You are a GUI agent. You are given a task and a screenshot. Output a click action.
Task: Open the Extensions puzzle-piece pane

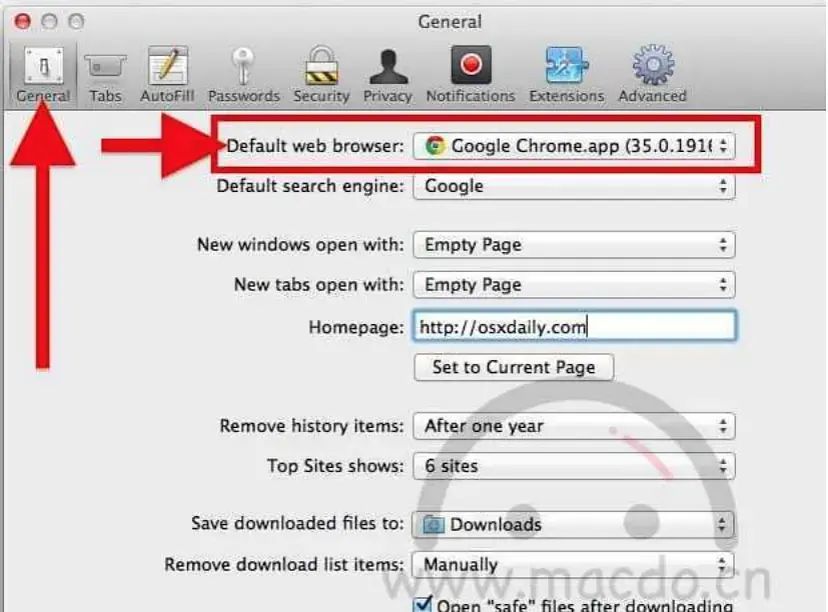click(x=566, y=74)
